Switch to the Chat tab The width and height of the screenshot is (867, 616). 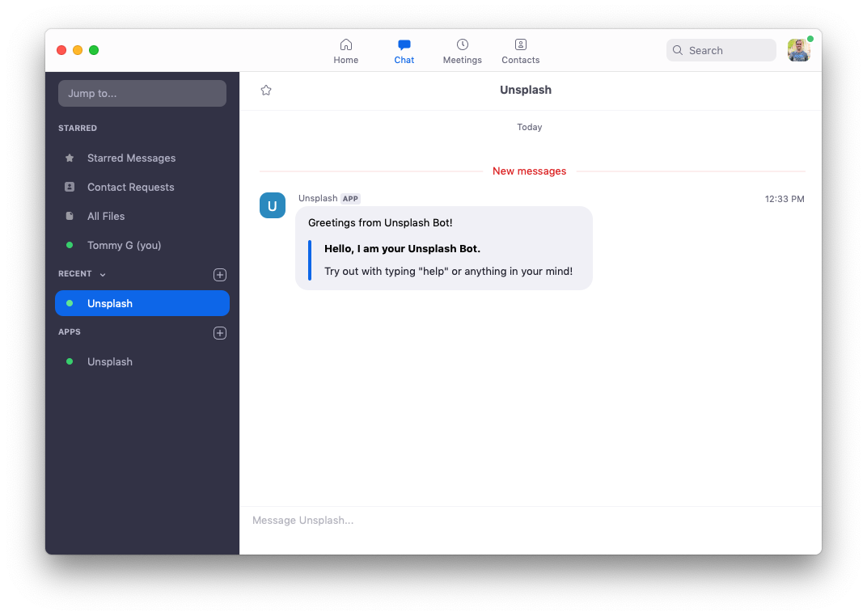click(404, 50)
